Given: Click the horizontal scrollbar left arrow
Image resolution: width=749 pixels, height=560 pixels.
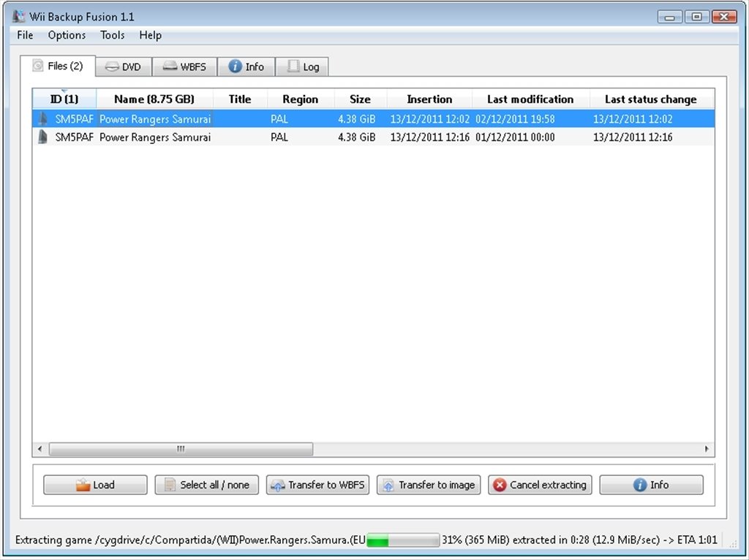Looking at the screenshot, I should pyautogui.click(x=39, y=449).
